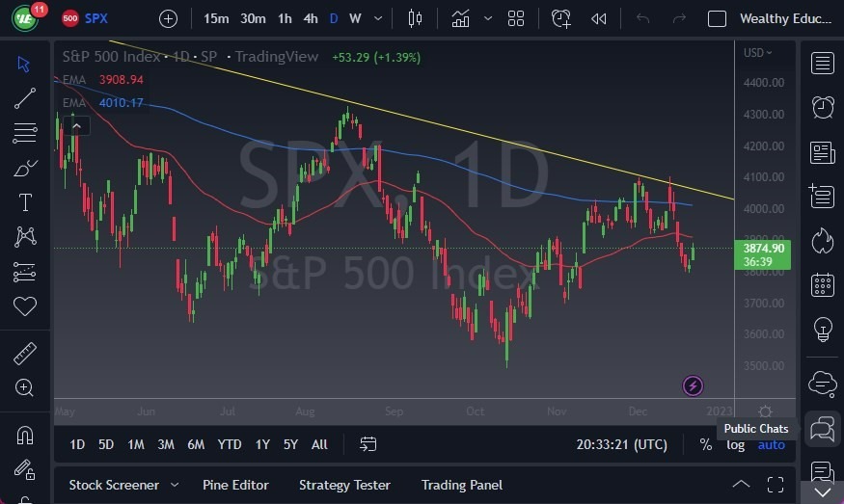This screenshot has height=504, width=844.
Task: Set the chart range to 5D
Action: pos(106,444)
